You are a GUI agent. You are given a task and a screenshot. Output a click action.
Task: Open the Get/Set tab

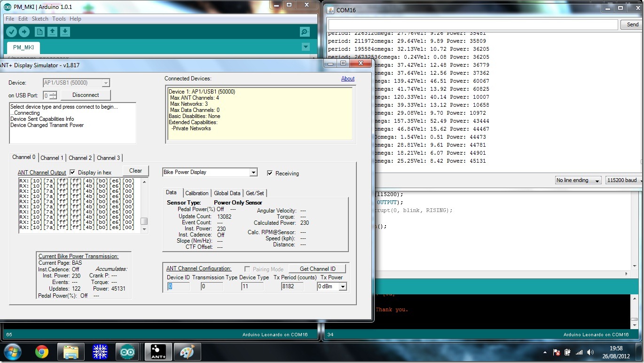click(255, 193)
